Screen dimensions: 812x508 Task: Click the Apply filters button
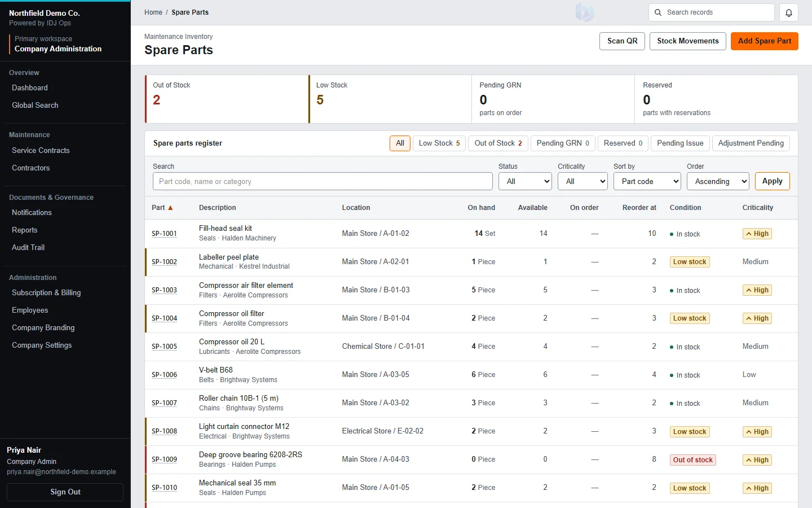pos(773,181)
